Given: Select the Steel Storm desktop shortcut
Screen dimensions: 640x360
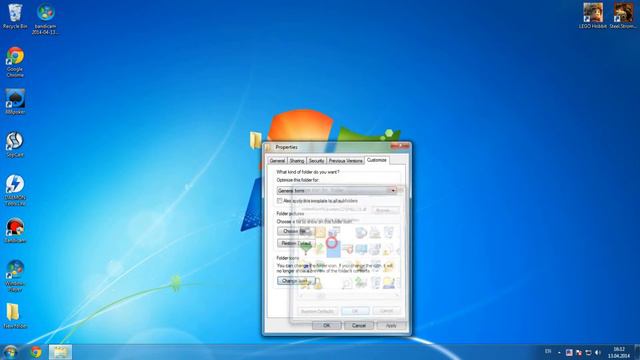Looking at the screenshot, I should (623, 16).
